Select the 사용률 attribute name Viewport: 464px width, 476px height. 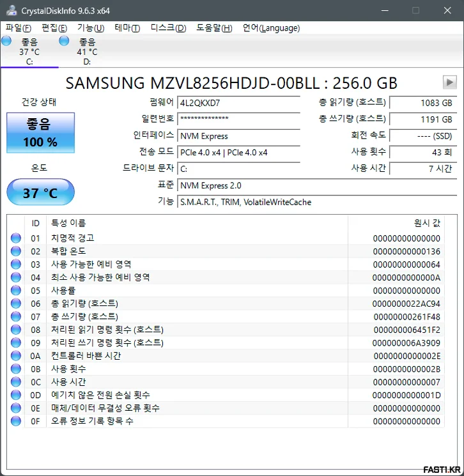click(63, 291)
